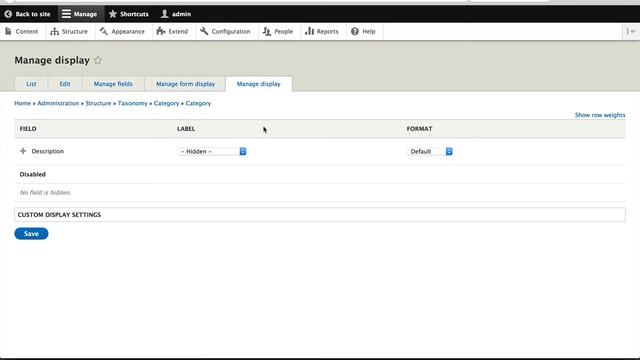The image size is (640, 360).
Task: Open the Description label Hidden dropdown
Action: coord(212,151)
